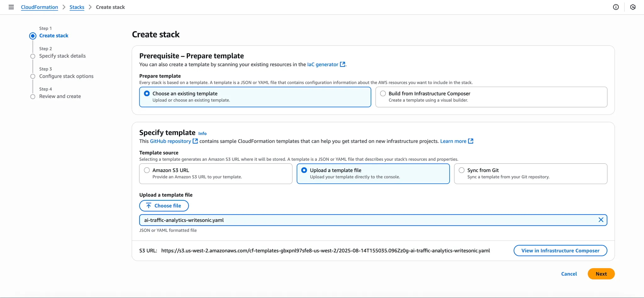This screenshot has width=644, height=298.
Task: Open the GitHub repository link
Action: [170, 141]
